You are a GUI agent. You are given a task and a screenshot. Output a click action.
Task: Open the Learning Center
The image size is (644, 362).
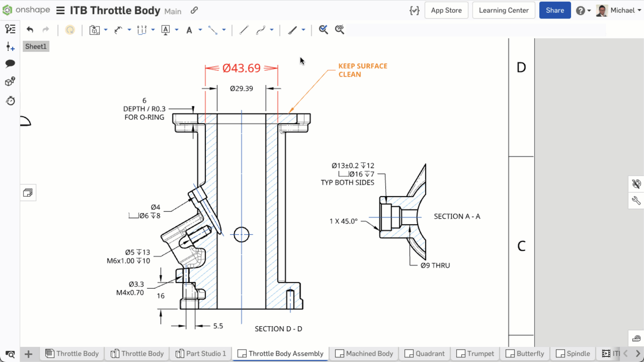pos(504,10)
